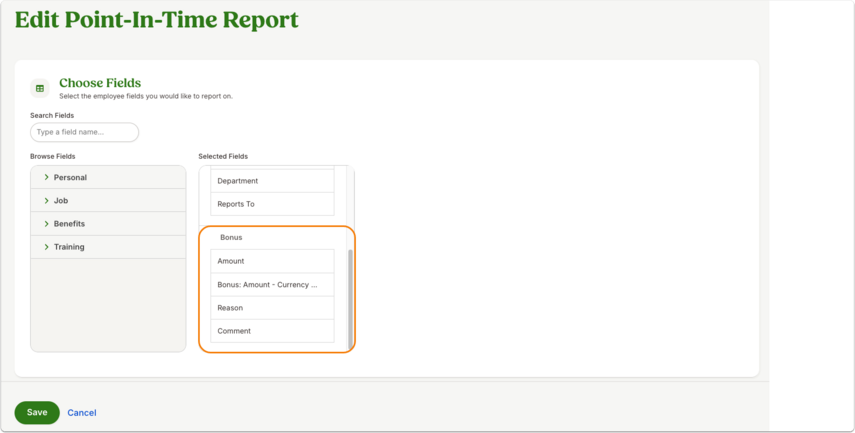Click the Selected Fields label
855x433 pixels.
(223, 157)
